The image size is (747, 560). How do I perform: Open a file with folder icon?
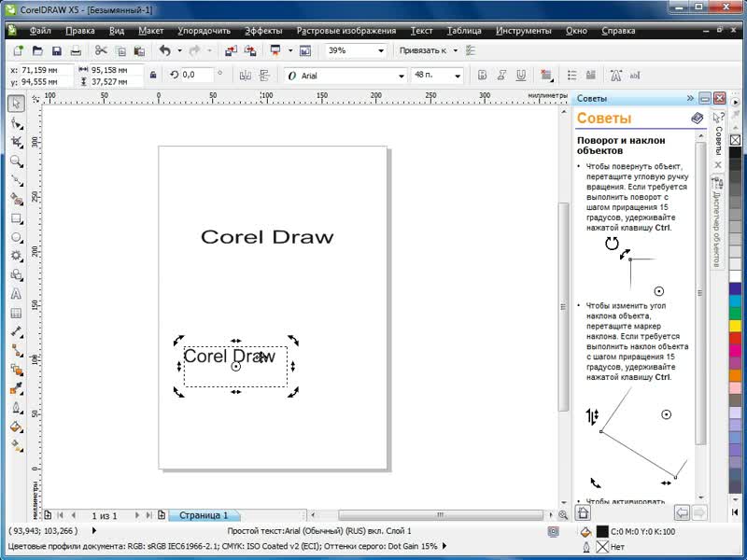pyautogui.click(x=37, y=50)
